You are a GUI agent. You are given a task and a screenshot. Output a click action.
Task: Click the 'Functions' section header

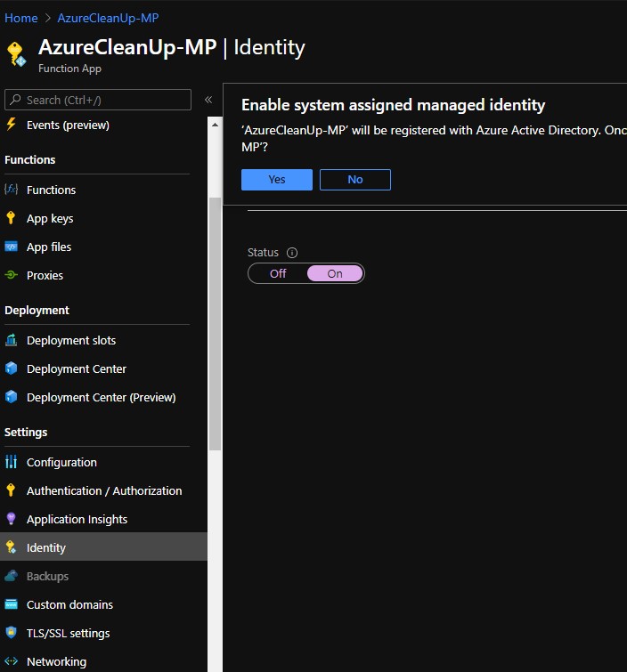tap(30, 159)
